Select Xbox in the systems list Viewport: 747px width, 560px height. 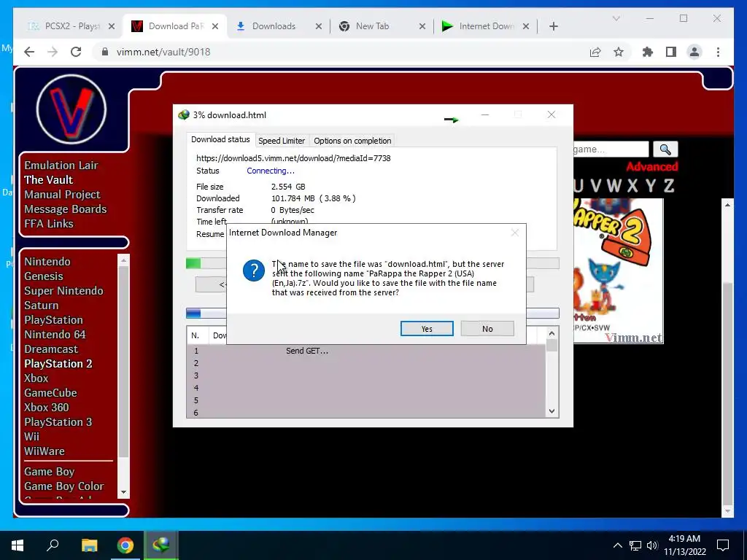(36, 378)
